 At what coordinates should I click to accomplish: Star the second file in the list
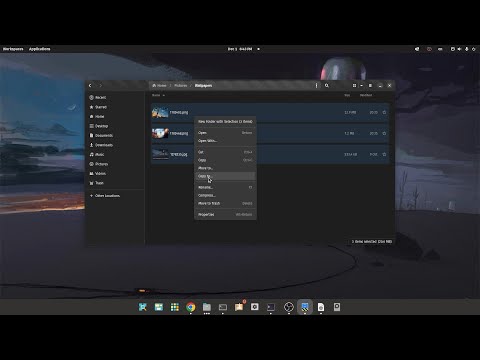(x=384, y=133)
